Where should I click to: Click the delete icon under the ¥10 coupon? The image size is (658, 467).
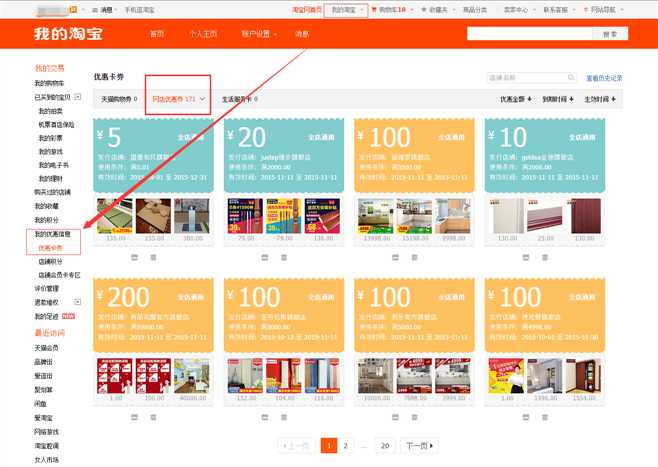(545, 257)
